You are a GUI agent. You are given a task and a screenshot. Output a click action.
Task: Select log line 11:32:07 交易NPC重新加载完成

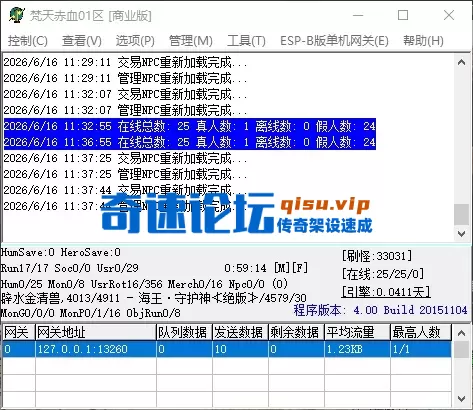[x=125, y=94]
